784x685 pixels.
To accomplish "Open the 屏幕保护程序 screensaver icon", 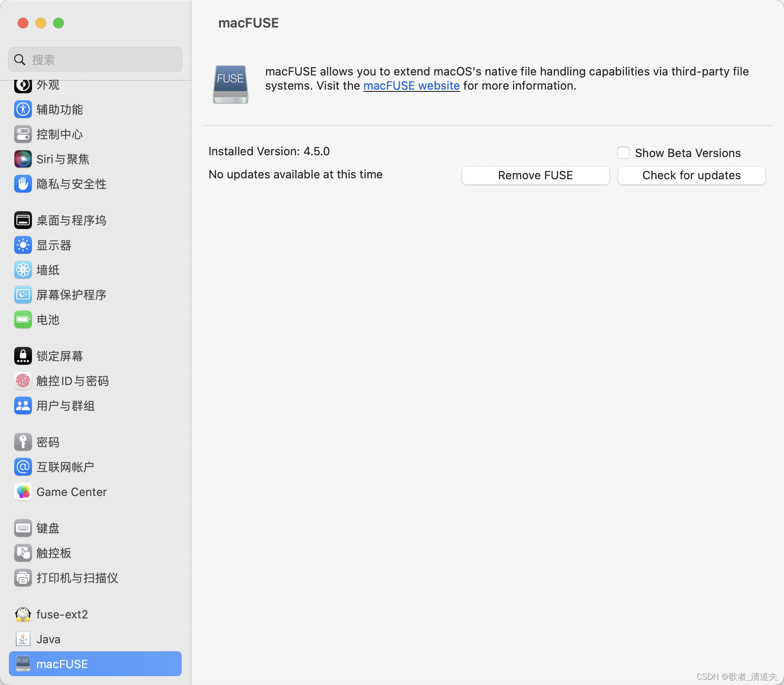I will (x=23, y=295).
